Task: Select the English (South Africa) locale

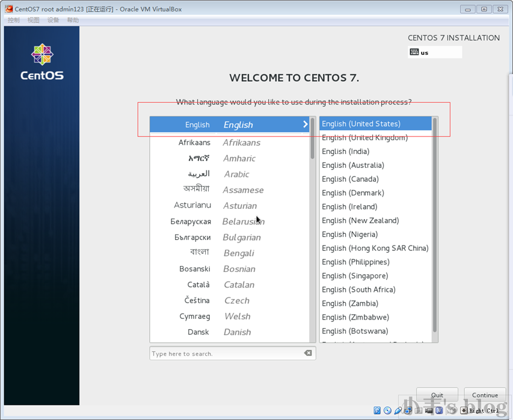Action: click(376, 289)
